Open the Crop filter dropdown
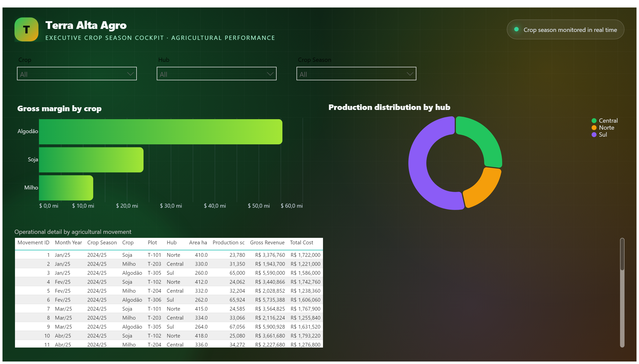This screenshot has height=364, width=639. 77,74
